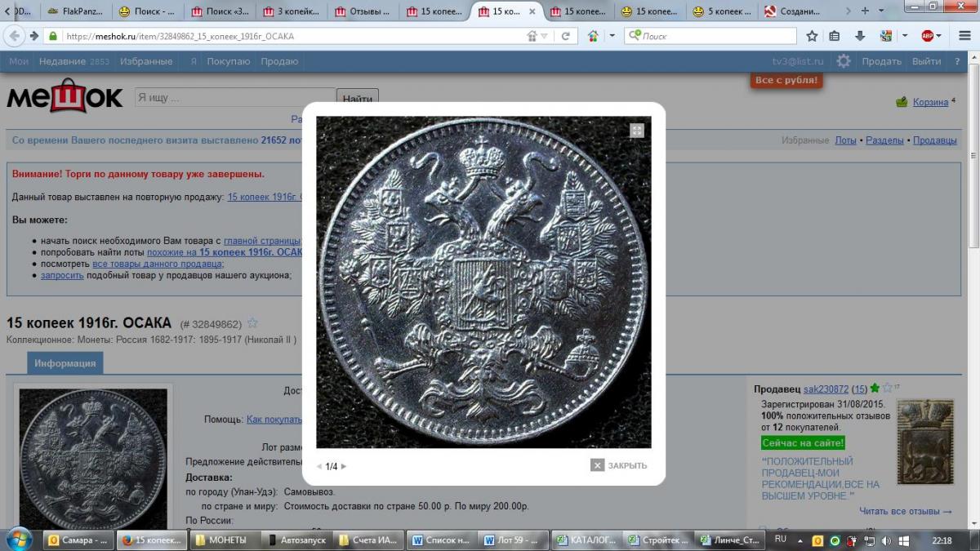Log out via the Выйти link
This screenshot has height=551, width=980.
926,61
